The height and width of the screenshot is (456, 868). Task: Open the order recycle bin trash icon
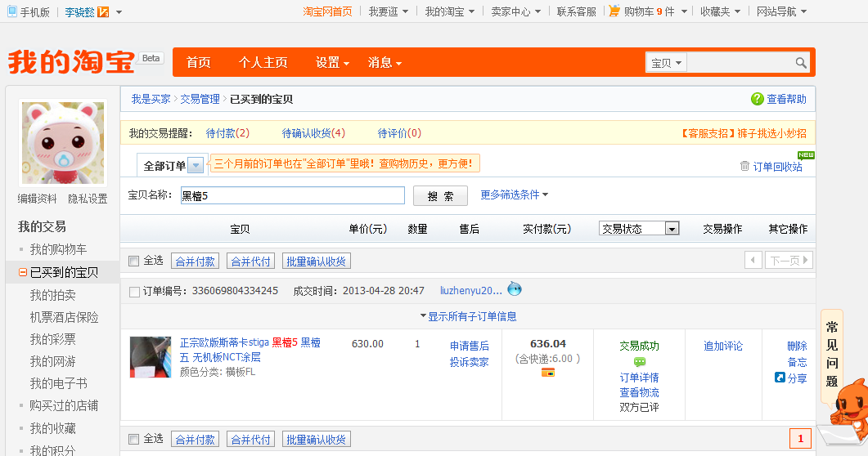coord(744,166)
